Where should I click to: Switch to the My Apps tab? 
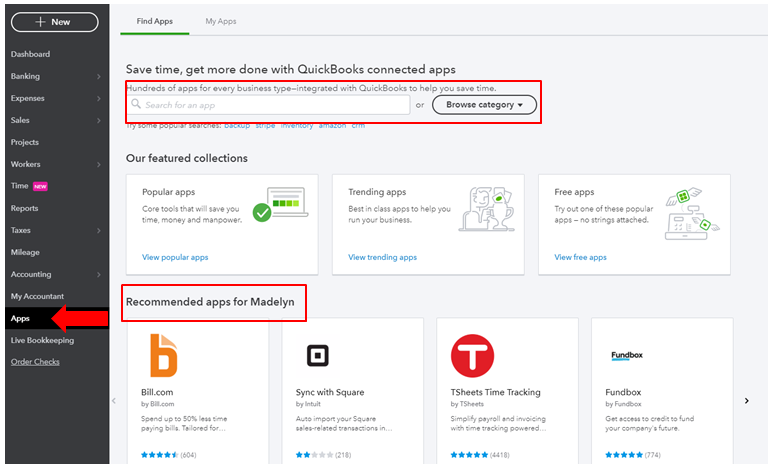(x=221, y=21)
